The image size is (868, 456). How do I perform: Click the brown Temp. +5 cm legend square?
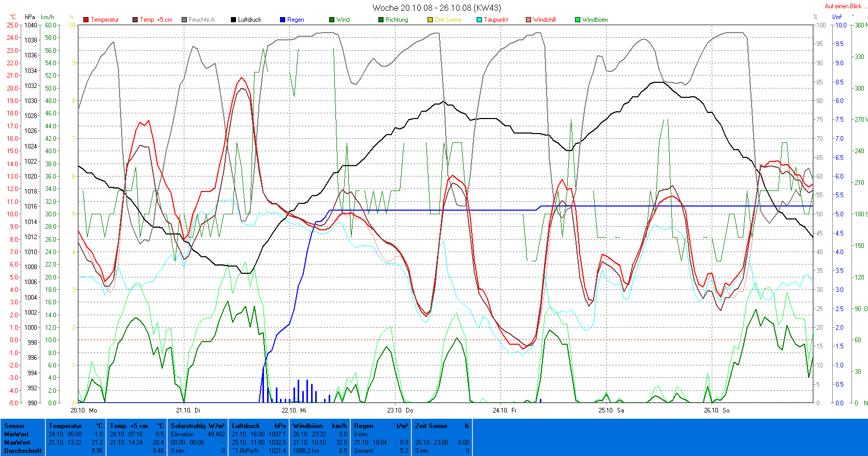(x=135, y=20)
